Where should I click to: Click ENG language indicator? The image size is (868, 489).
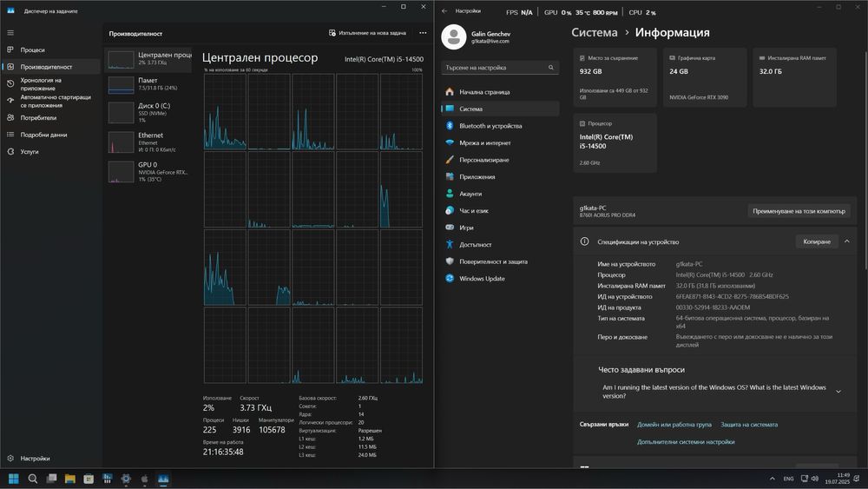point(789,479)
